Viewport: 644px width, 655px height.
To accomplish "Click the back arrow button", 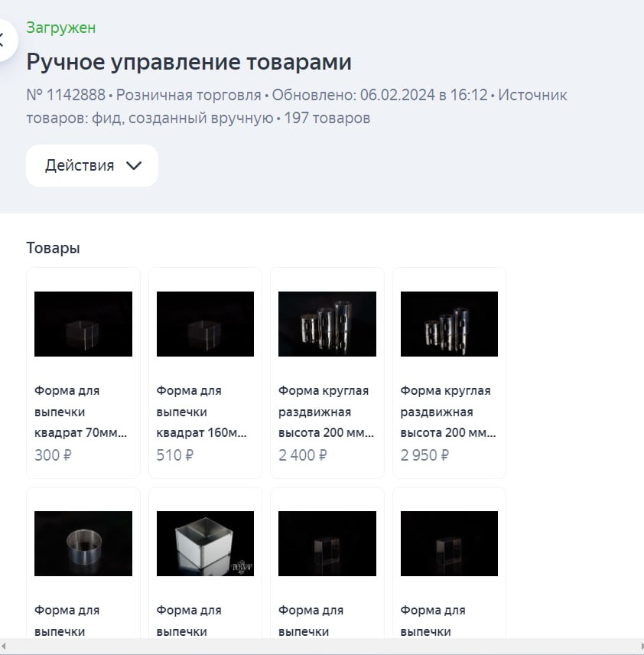I will 6,40.
